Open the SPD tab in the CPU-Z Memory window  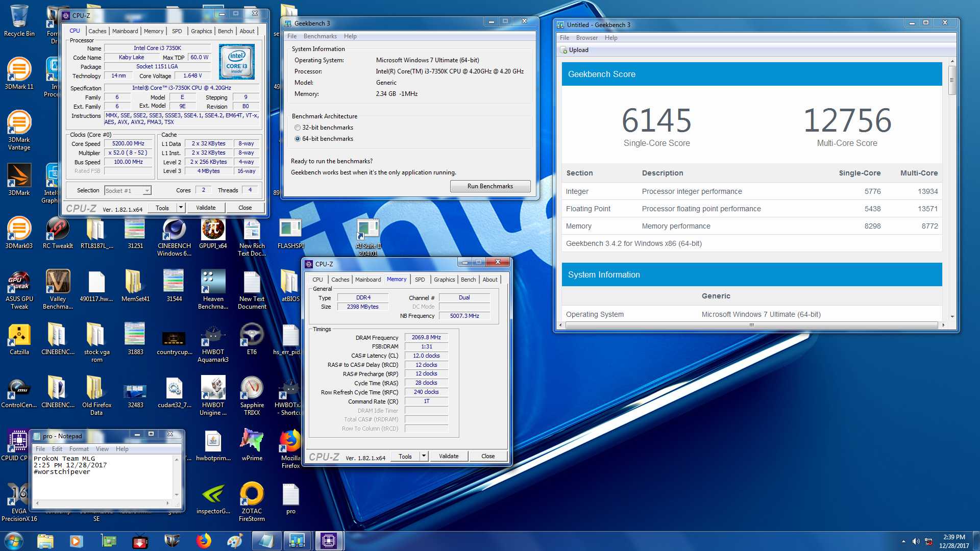coord(420,280)
